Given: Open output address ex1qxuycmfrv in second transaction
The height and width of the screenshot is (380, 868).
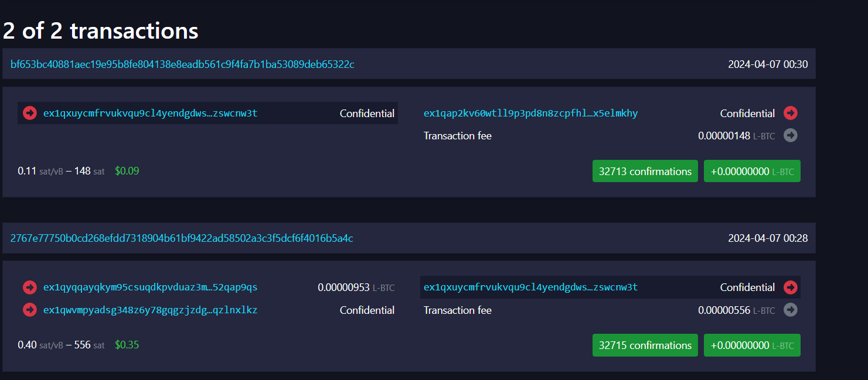Looking at the screenshot, I should point(530,287).
